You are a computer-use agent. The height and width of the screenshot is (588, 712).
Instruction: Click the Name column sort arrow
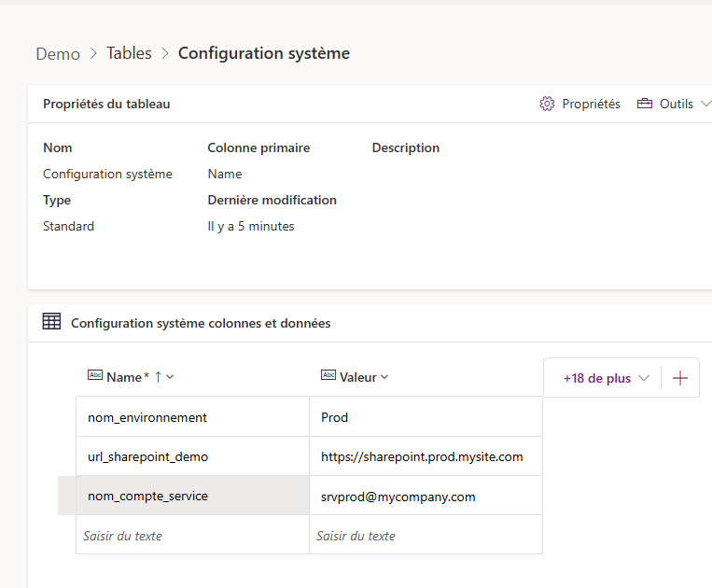point(158,377)
